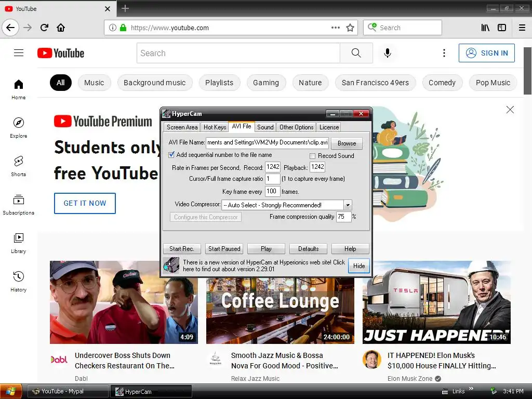Image resolution: width=532 pixels, height=399 pixels.
Task: Reload the YouTube page
Action: (x=45, y=28)
